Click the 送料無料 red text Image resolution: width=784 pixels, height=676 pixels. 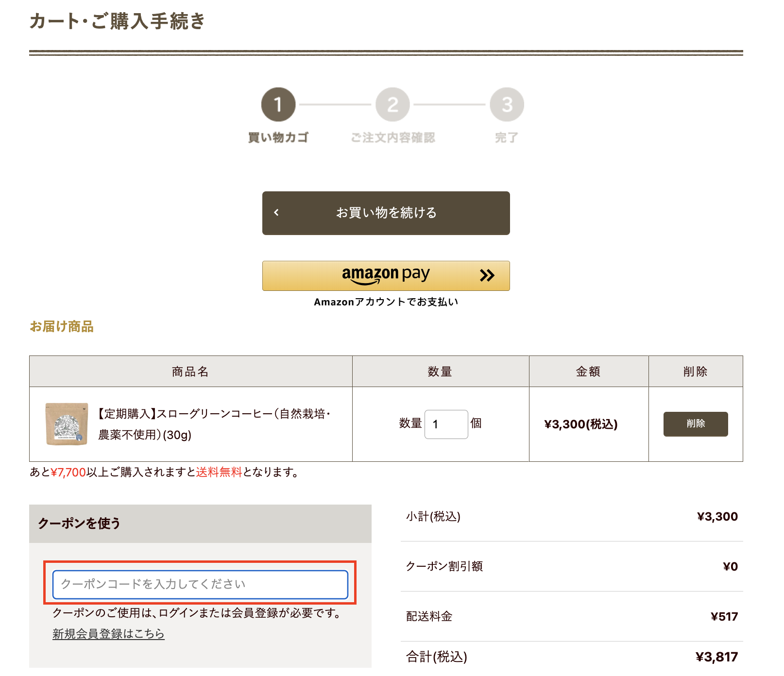point(219,472)
